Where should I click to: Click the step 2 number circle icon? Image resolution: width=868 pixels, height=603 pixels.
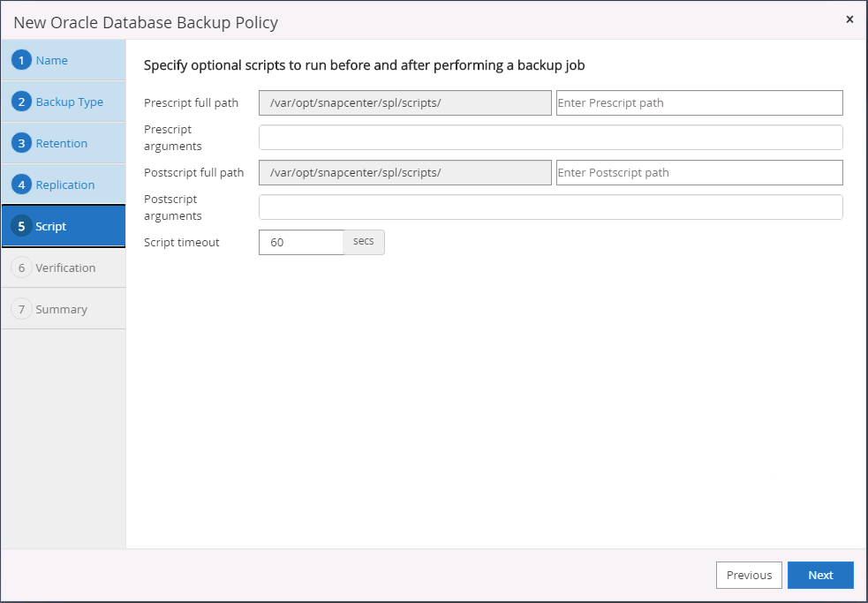(22, 102)
